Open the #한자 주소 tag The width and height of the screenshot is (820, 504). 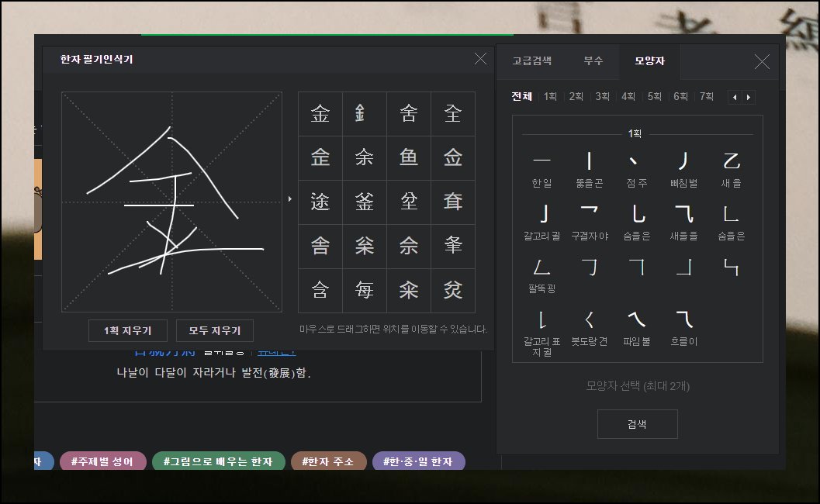pos(328,461)
